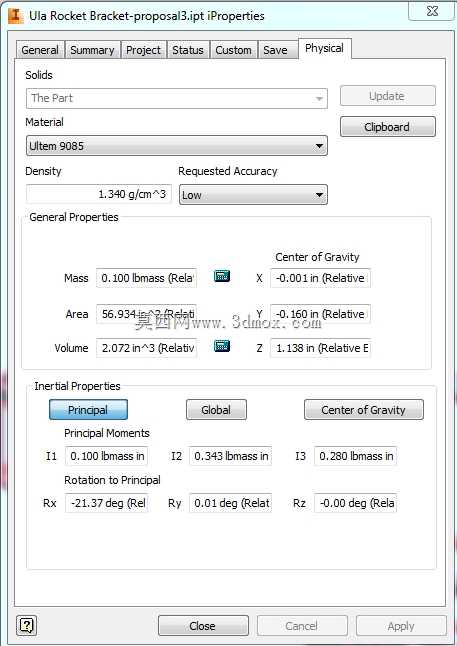457x646 pixels.
Task: Click the Close button
Action: click(x=203, y=626)
